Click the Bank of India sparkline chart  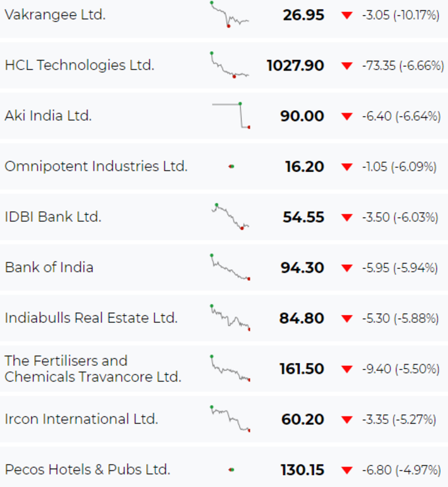coord(230,267)
